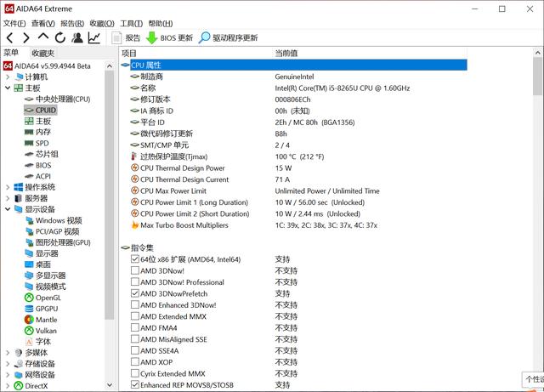Toggle the AMD SSE4A checkbox
544x392 pixels.
pyautogui.click(x=135, y=350)
